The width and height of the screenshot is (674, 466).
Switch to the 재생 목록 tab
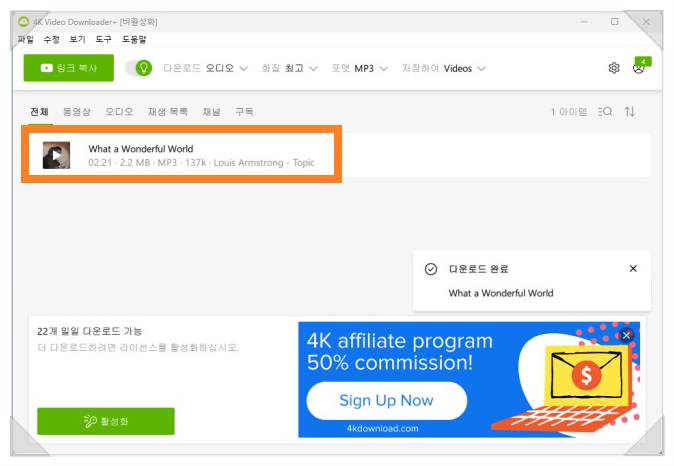pos(168,112)
